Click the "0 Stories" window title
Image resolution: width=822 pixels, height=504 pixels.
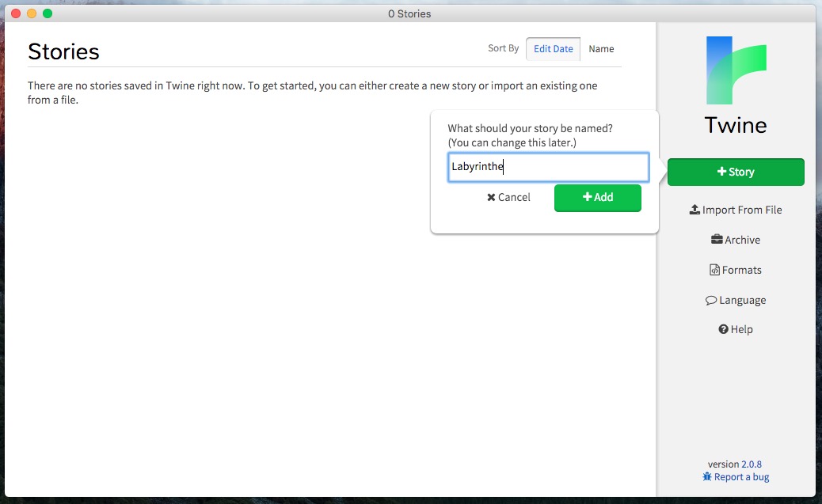[x=410, y=13]
